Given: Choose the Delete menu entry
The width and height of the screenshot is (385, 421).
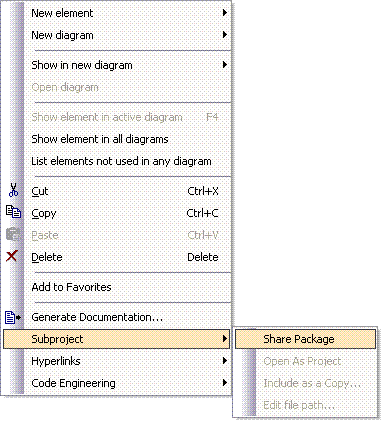Looking at the screenshot, I should click(x=117, y=257).
